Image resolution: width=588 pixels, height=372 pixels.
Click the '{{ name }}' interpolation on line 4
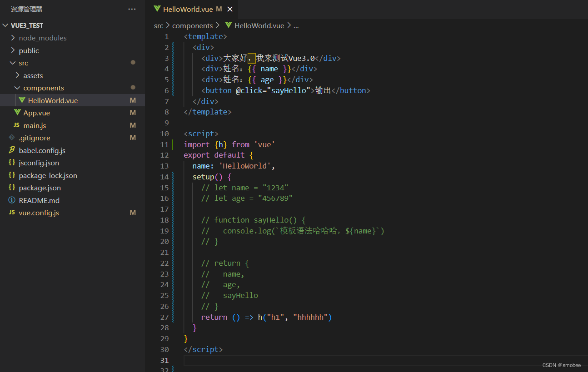click(x=269, y=69)
